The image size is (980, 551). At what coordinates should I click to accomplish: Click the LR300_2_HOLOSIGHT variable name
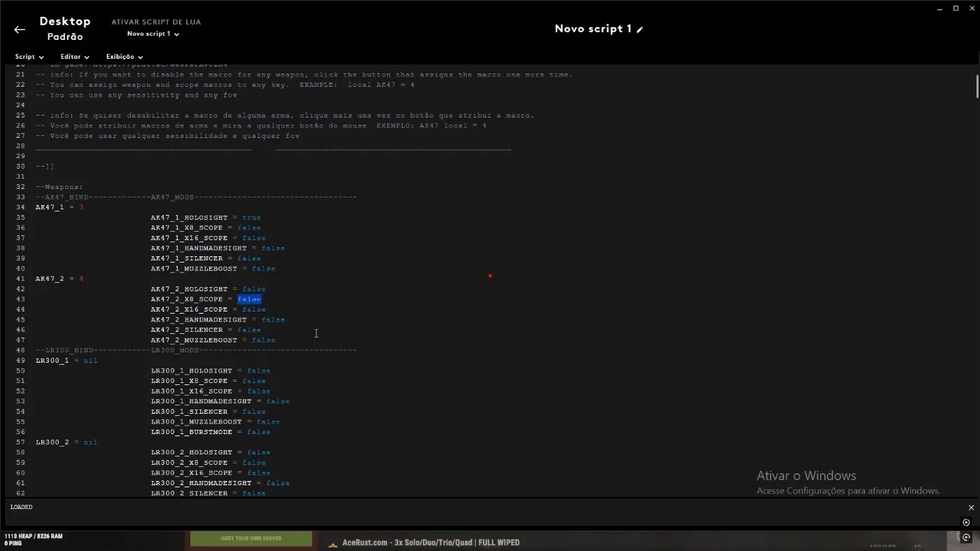191,452
